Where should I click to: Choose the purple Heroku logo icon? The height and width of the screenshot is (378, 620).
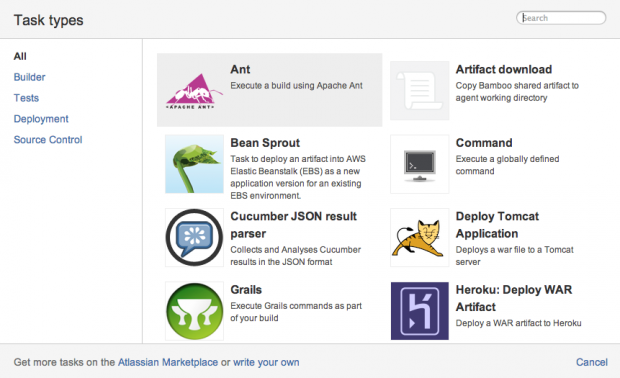click(420, 311)
